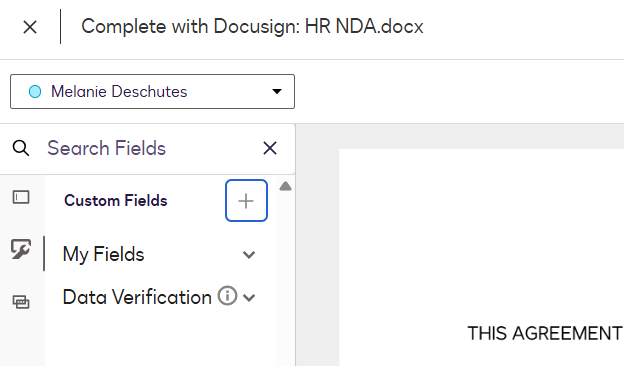Expand the Data Verification section chevron
The image size is (624, 366).
(x=249, y=298)
